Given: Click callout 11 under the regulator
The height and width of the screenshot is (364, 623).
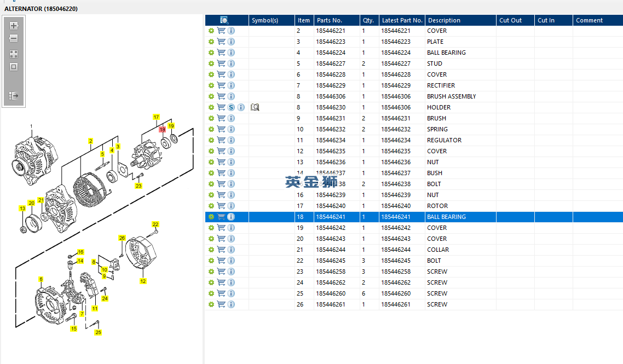Looking at the screenshot, I should click(95, 308).
